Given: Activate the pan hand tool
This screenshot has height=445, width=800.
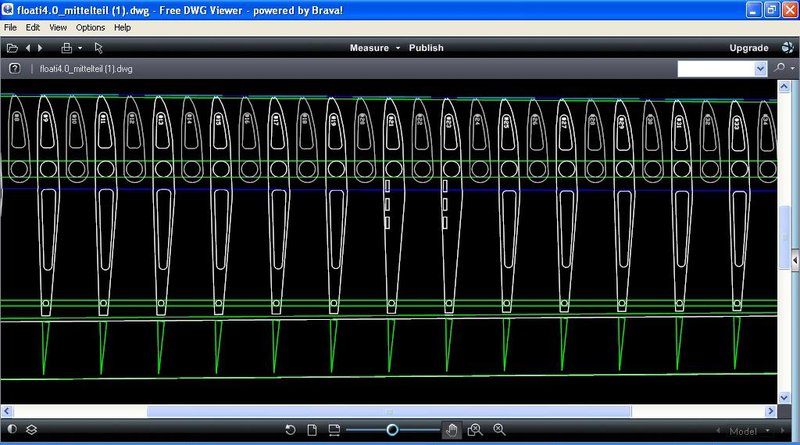Looking at the screenshot, I should click(452, 430).
